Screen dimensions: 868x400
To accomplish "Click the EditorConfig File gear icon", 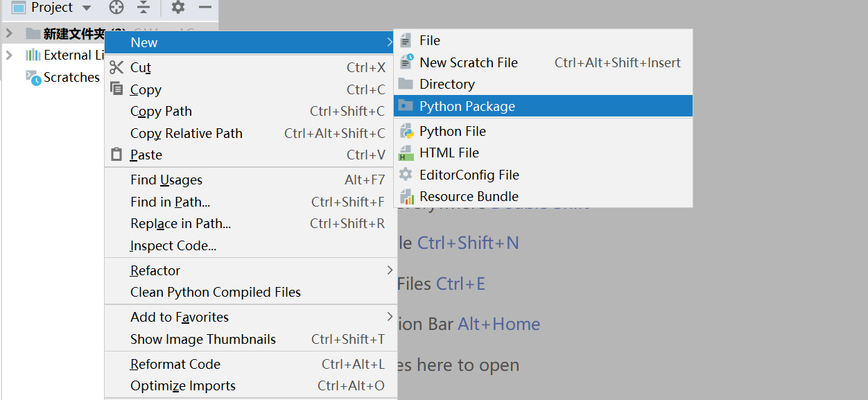I will [x=406, y=175].
